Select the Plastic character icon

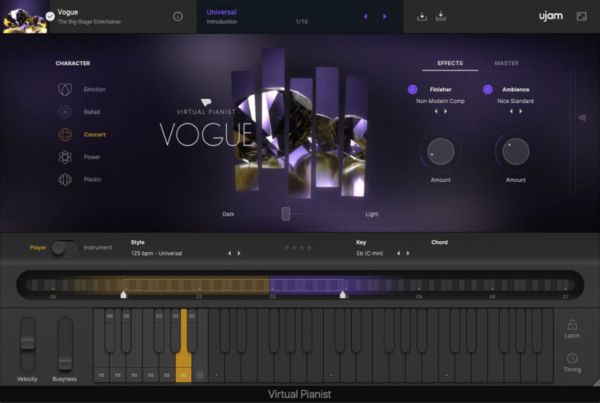coord(65,179)
